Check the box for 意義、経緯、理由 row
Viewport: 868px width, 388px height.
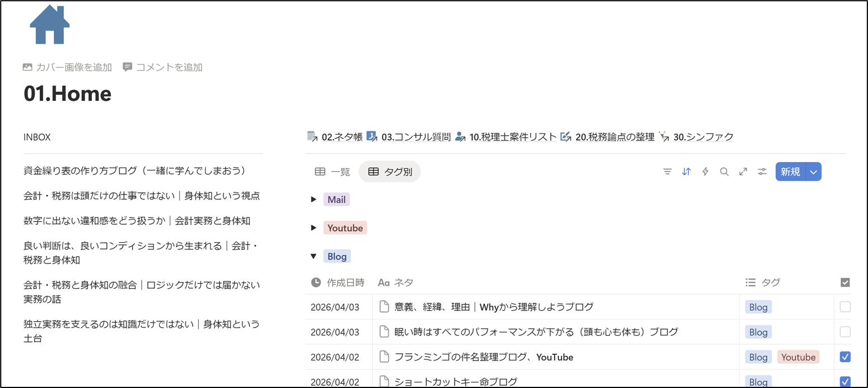click(845, 307)
